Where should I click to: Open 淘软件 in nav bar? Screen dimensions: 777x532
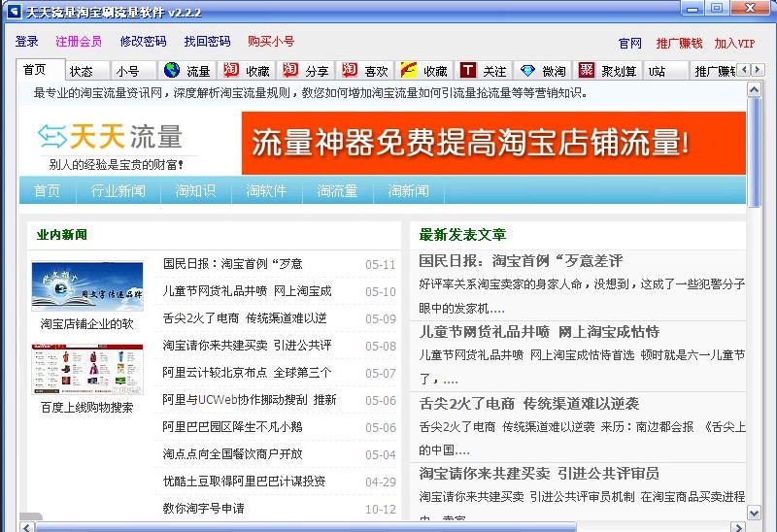click(x=266, y=190)
